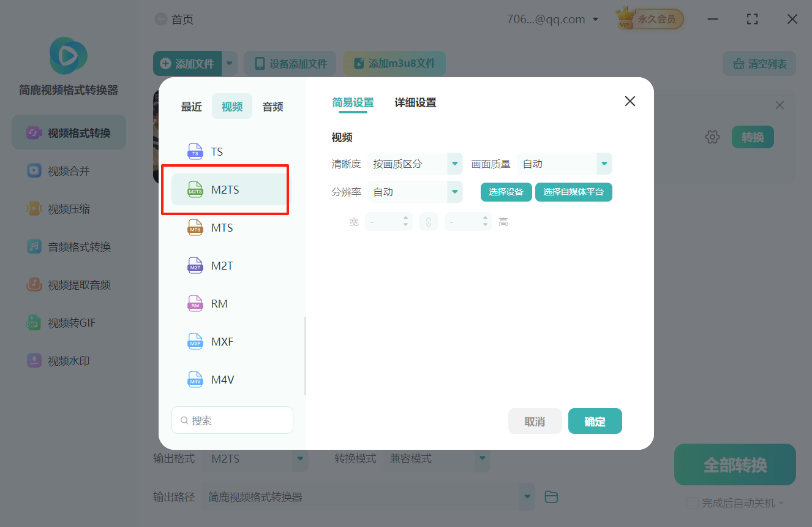Image resolution: width=812 pixels, height=527 pixels.
Task: Expand the 分辨率 dropdown
Action: [x=454, y=192]
